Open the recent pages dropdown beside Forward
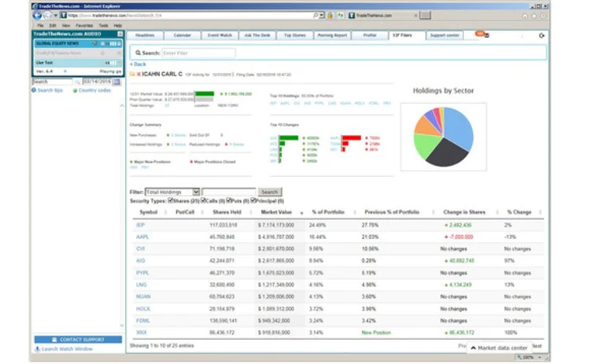 coord(55,16)
